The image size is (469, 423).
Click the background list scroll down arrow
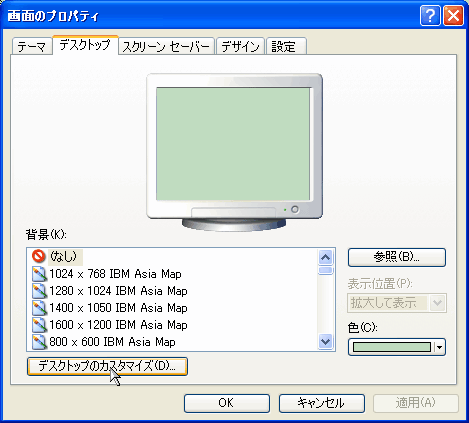coord(325,342)
